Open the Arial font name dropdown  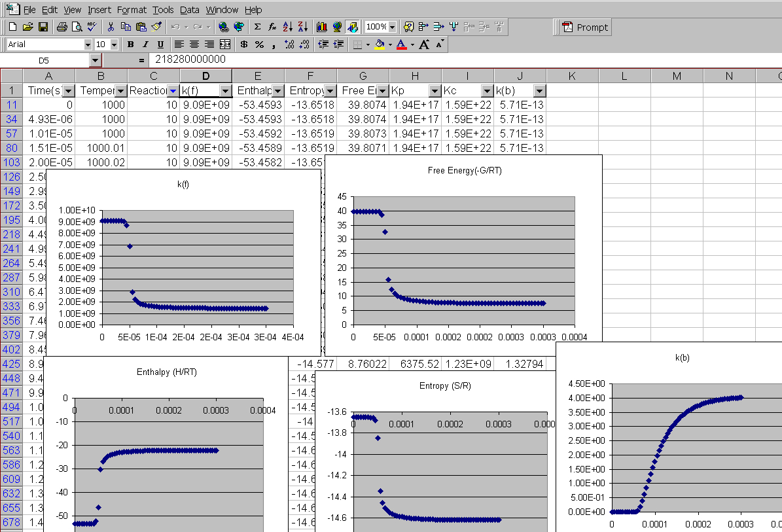[88, 44]
